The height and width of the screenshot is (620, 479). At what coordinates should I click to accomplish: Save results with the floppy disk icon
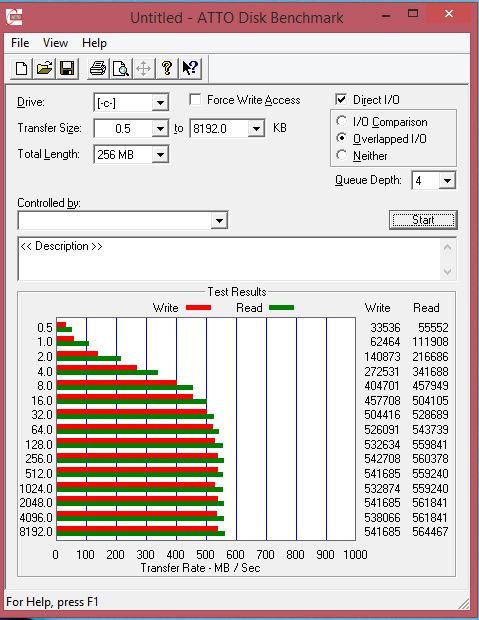tap(67, 69)
